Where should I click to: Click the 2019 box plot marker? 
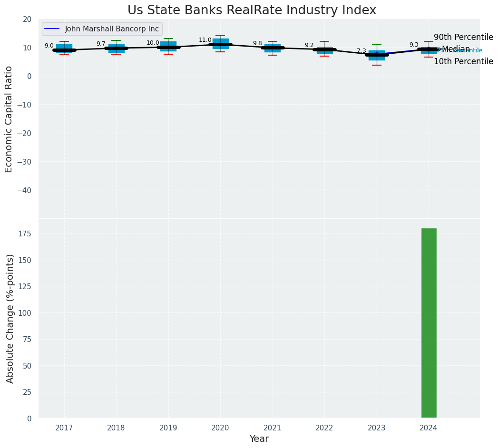[x=168, y=47]
